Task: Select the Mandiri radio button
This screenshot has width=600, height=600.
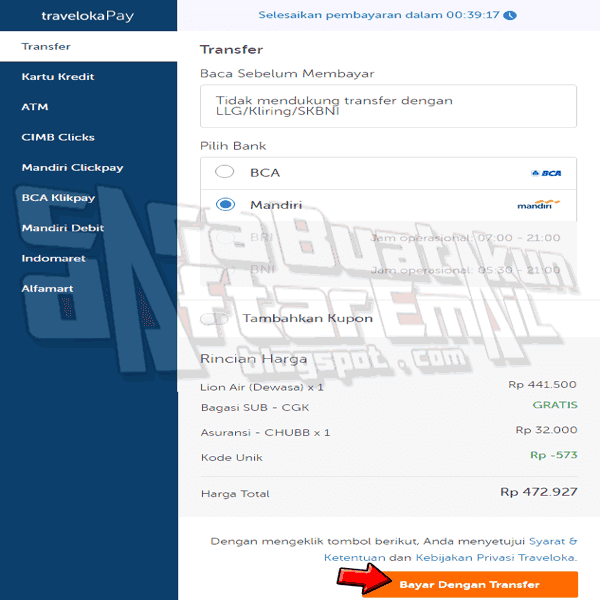Action: pos(225,204)
